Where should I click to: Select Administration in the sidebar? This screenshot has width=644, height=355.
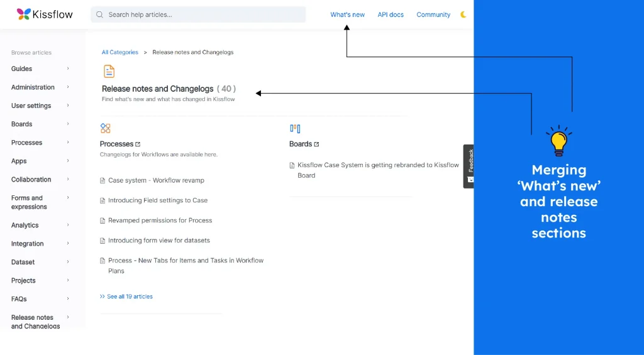coord(33,87)
